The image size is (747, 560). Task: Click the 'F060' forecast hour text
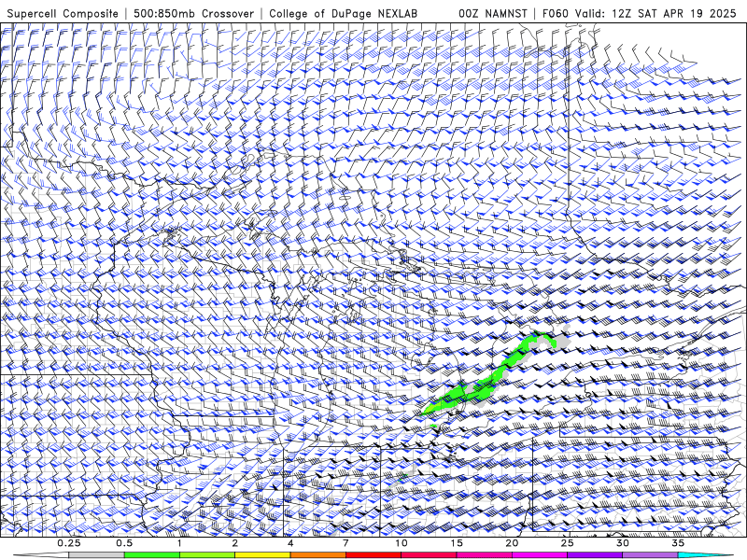click(x=556, y=14)
